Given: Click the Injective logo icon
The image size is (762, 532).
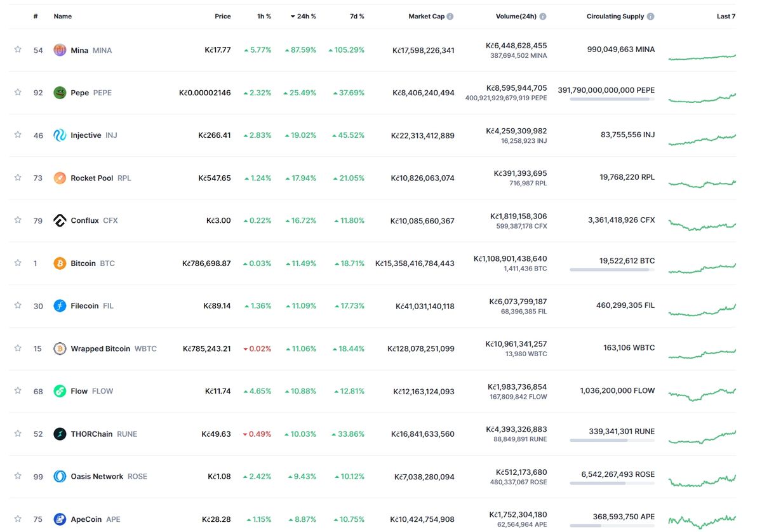Looking at the screenshot, I should [60, 135].
